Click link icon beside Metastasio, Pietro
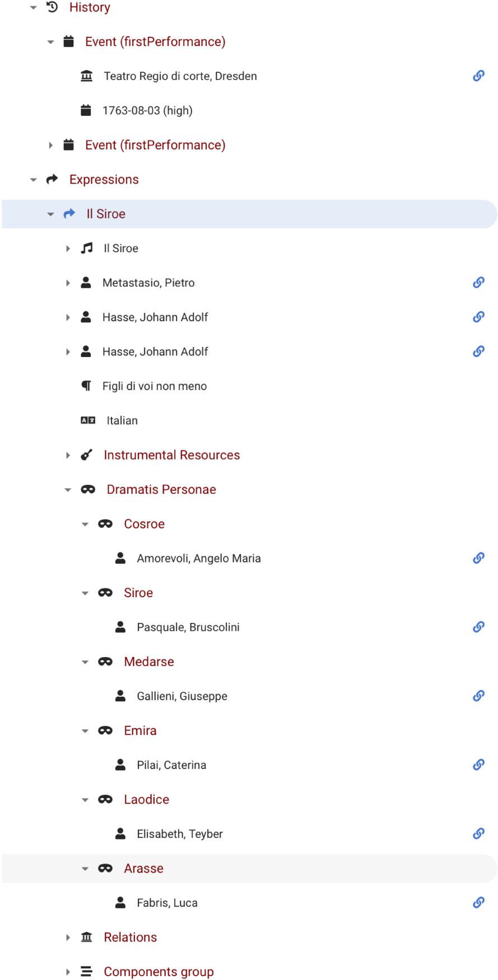Image resolution: width=498 pixels, height=980 pixels. (x=478, y=283)
